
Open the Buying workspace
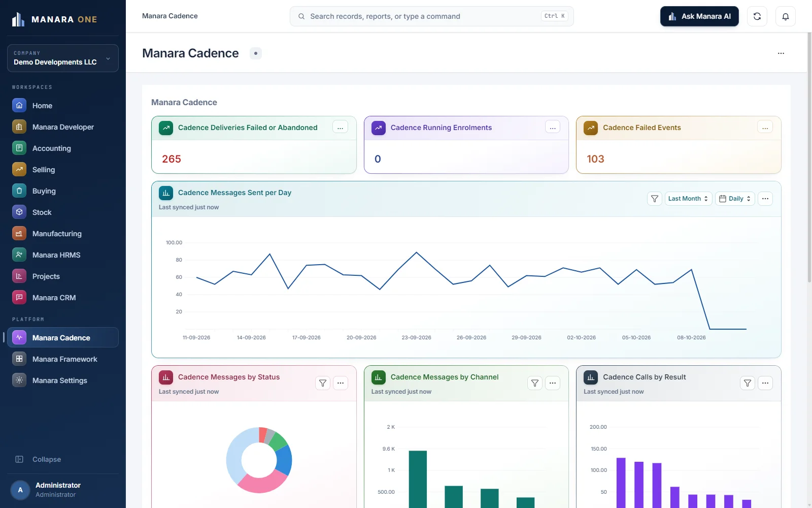click(x=63, y=191)
